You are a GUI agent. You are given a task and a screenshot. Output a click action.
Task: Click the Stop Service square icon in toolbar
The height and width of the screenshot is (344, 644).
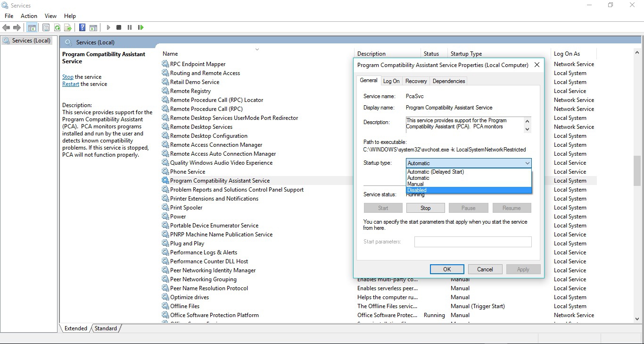click(119, 27)
